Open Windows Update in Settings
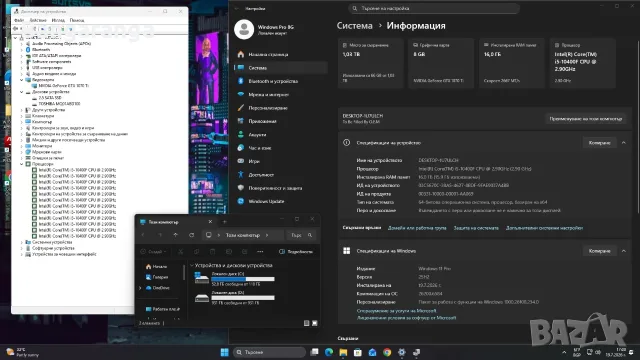The width and height of the screenshot is (640, 360). tap(266, 201)
